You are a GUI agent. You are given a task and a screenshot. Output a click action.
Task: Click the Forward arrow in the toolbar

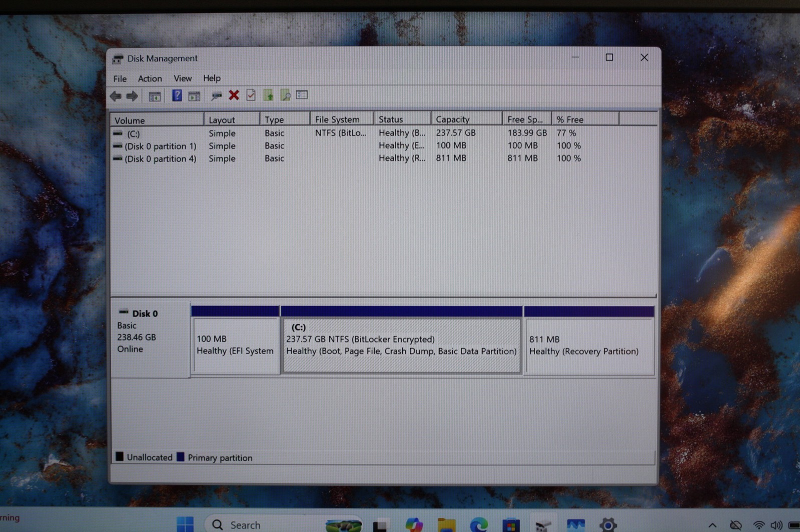point(132,96)
